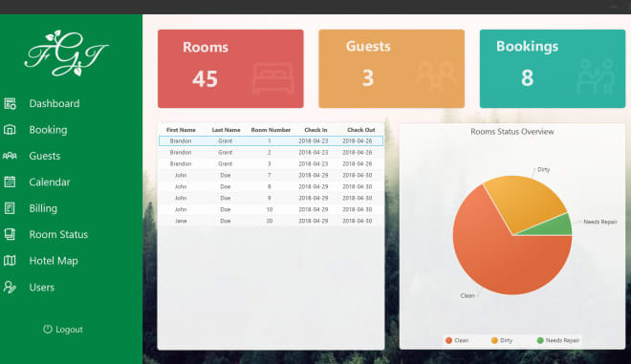631x364 pixels.
Task: Click the Guests people icon in sidebar
Action: [10, 156]
